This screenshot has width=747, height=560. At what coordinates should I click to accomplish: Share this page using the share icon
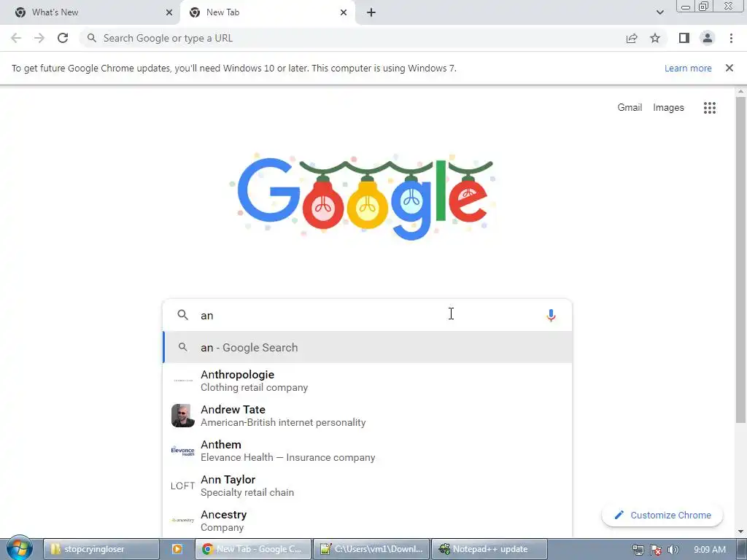point(632,38)
